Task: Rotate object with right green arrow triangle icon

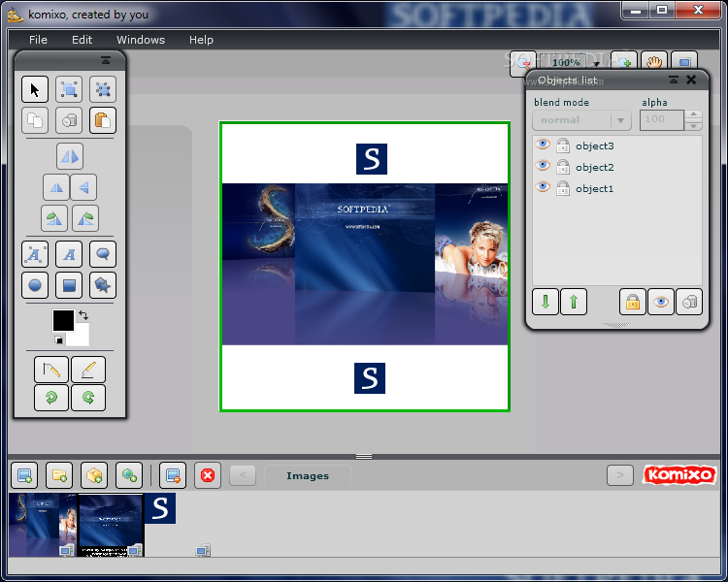Action: [x=85, y=218]
